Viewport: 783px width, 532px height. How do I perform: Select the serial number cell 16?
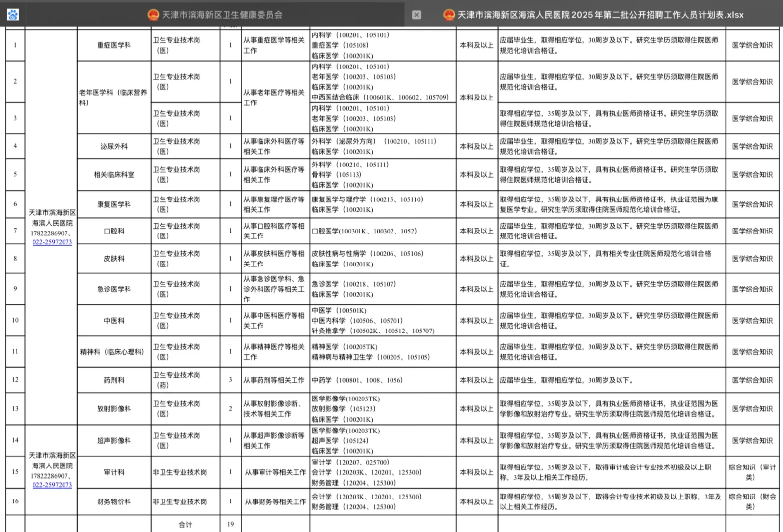pos(15,502)
